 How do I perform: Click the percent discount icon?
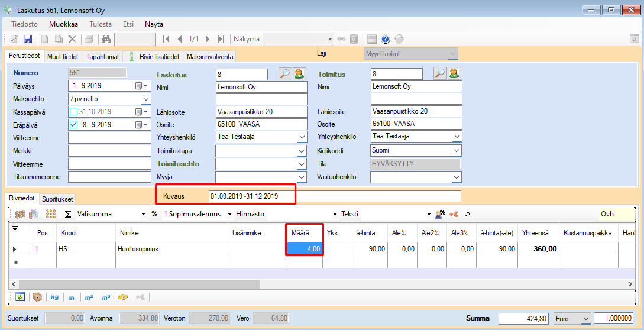point(154,214)
